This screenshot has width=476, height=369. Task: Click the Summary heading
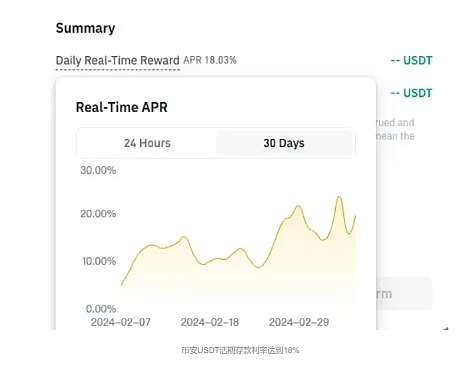pos(85,28)
